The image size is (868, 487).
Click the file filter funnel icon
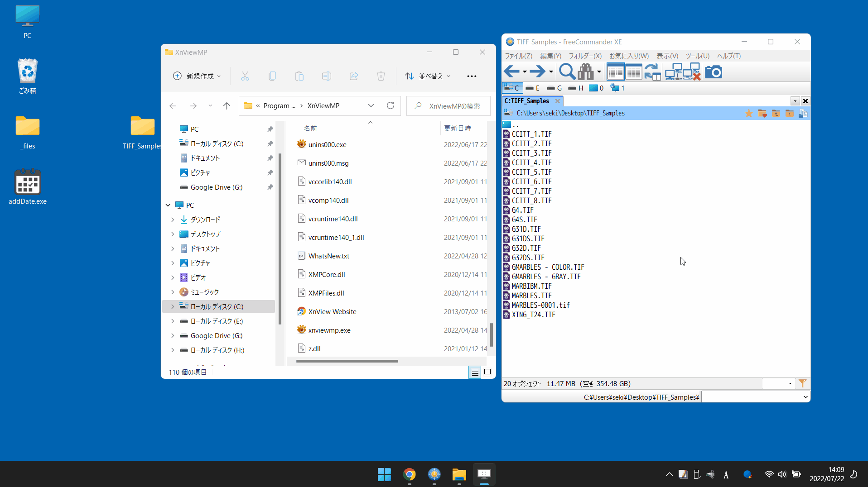coord(802,383)
